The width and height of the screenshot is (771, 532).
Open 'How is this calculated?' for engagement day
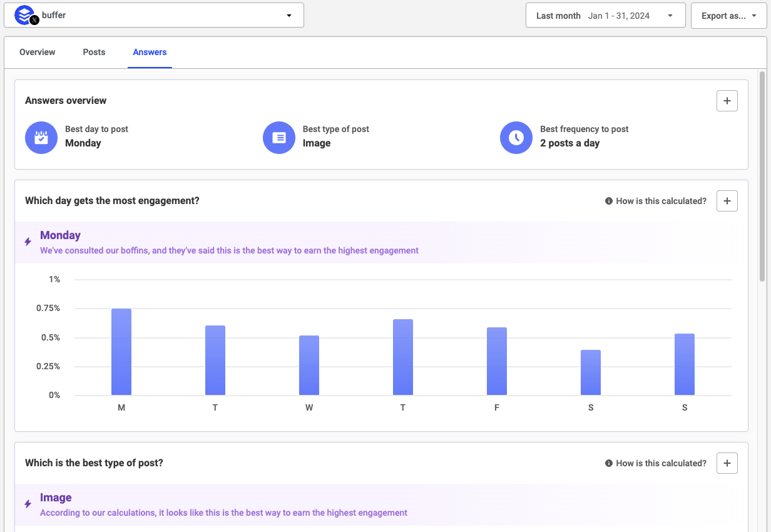tap(655, 201)
